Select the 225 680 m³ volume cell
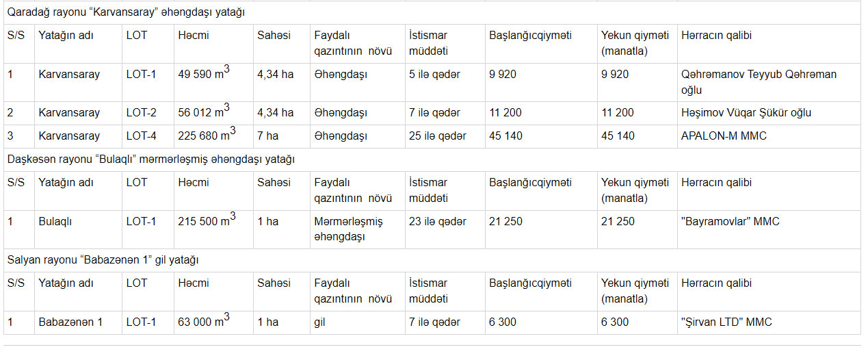Screen dimensions: 868x358 point(207,136)
